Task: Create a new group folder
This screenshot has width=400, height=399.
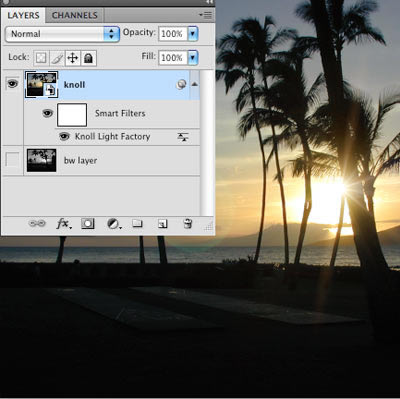Action: (x=137, y=223)
